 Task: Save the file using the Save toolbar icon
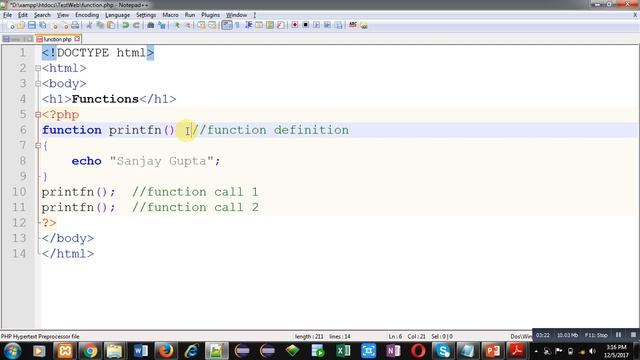tap(32, 25)
